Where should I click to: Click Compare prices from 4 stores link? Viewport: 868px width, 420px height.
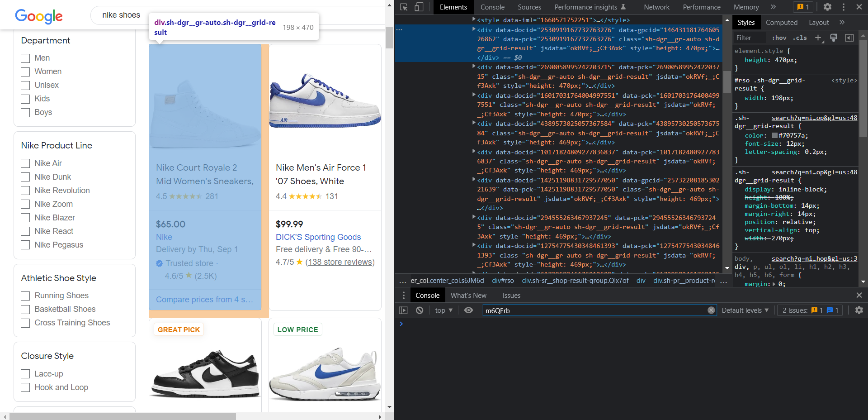coord(204,300)
